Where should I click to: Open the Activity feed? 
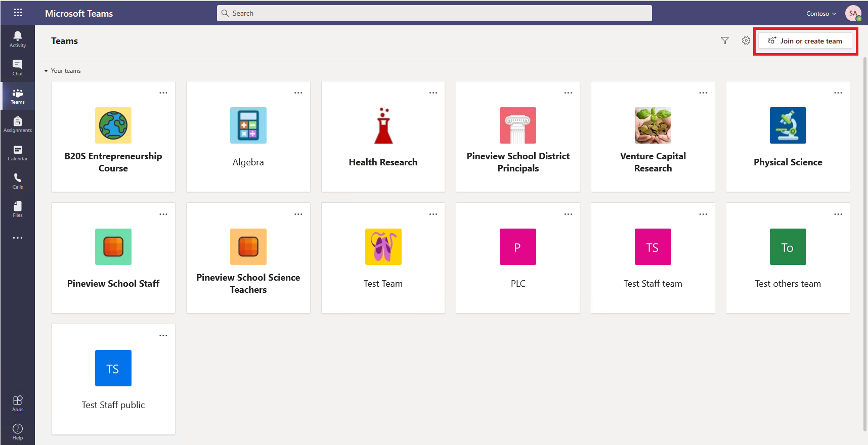point(18,39)
